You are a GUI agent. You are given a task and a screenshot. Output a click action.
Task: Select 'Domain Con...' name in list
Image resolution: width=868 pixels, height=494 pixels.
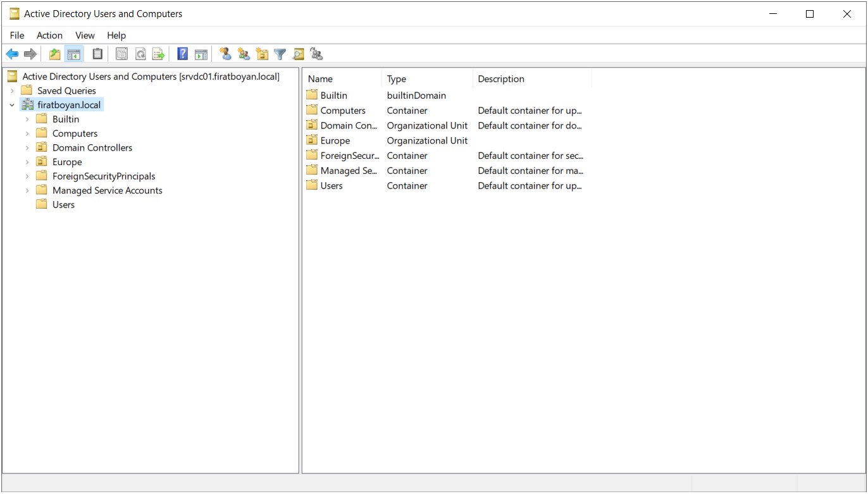[349, 125]
